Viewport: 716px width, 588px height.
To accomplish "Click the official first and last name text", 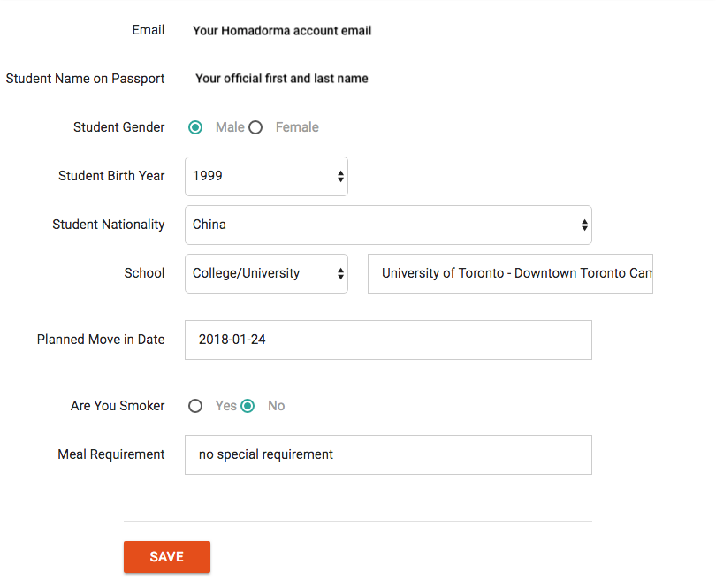I will pyautogui.click(x=282, y=79).
